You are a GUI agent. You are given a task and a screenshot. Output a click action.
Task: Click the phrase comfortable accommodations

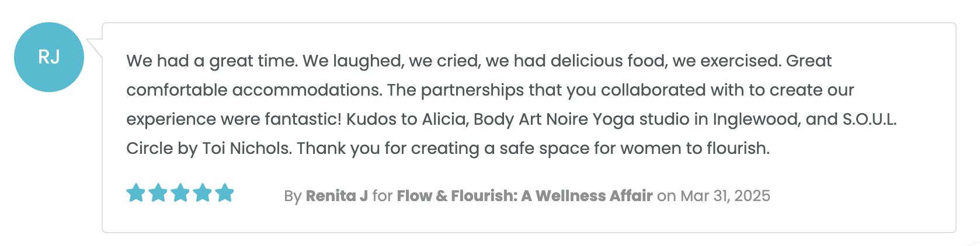[x=255, y=90]
